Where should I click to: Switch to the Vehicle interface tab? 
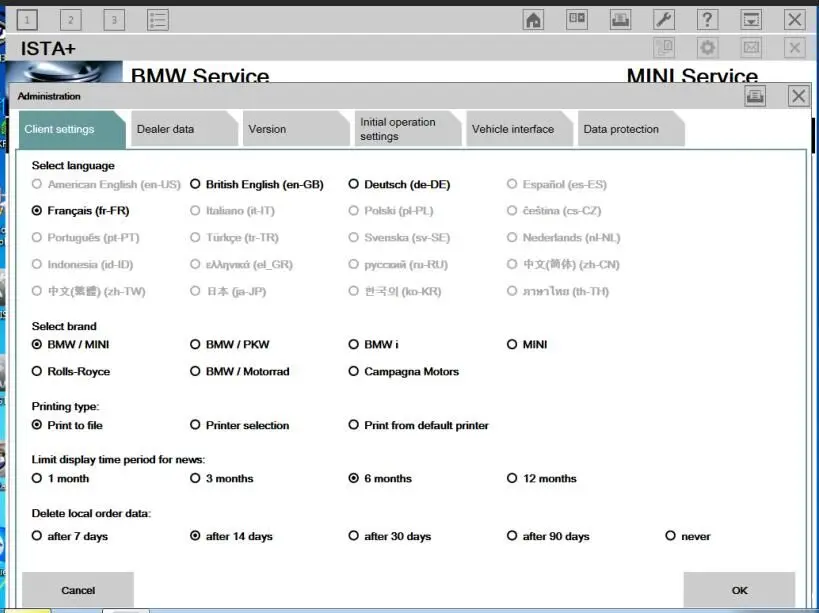pyautogui.click(x=519, y=129)
